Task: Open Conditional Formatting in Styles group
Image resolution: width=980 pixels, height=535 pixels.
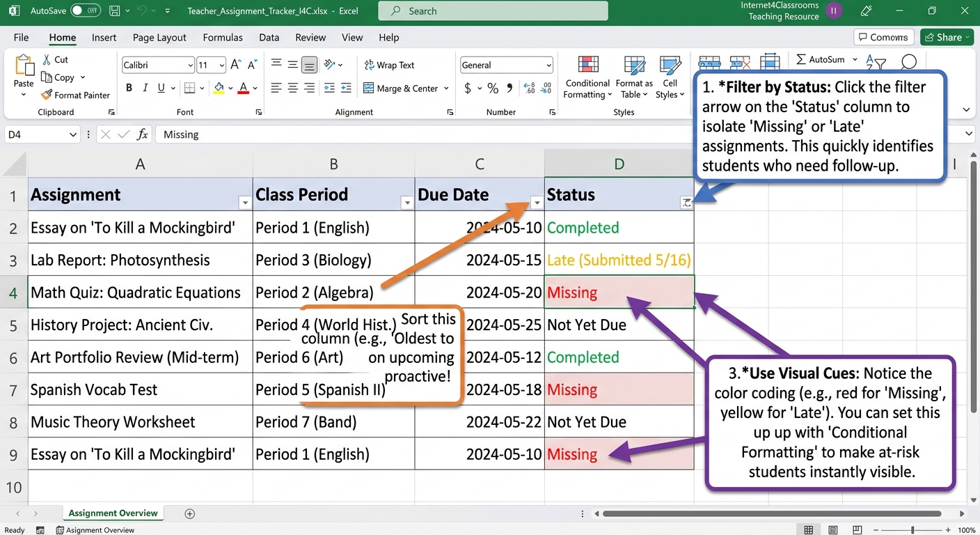Action: click(x=587, y=77)
